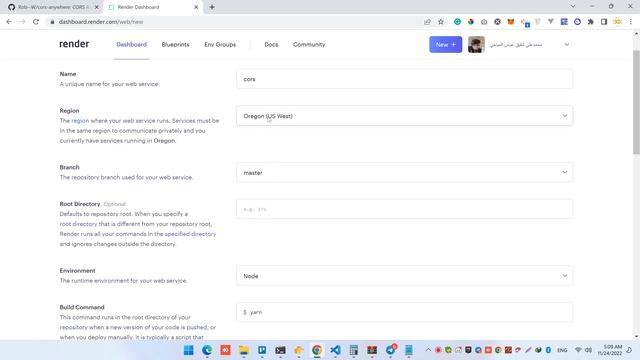Click the browser forward arrow
This screenshot has width=640, height=360.
22,22
